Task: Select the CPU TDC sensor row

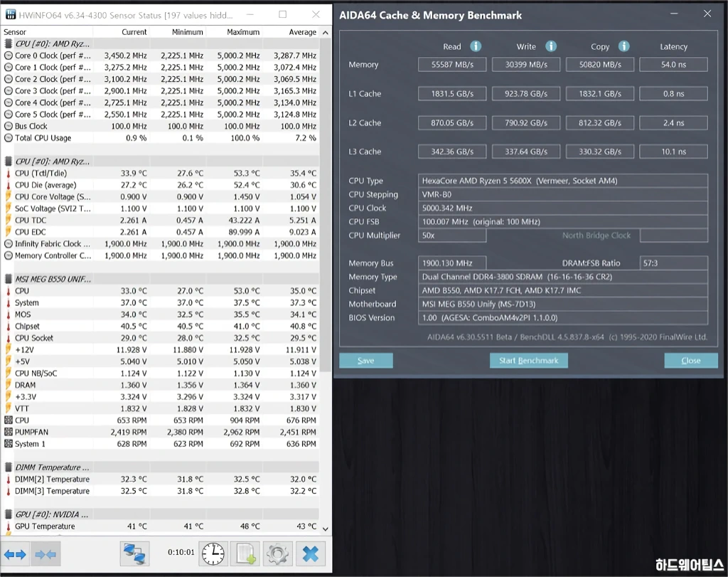Action: pyautogui.click(x=160, y=221)
